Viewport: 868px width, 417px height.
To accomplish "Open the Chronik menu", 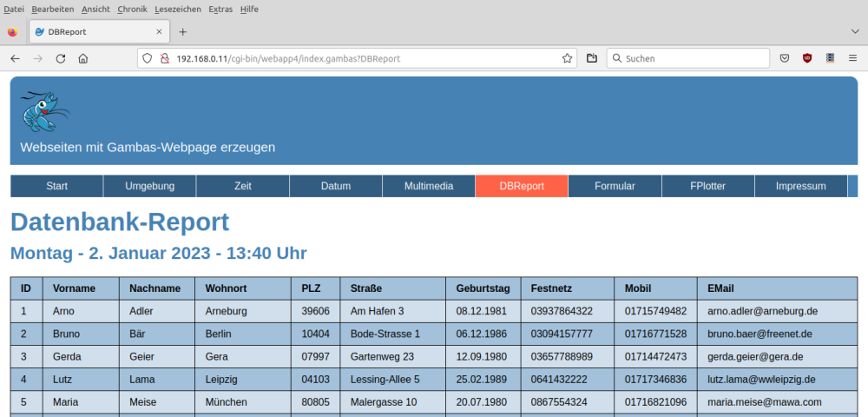I will point(132,9).
